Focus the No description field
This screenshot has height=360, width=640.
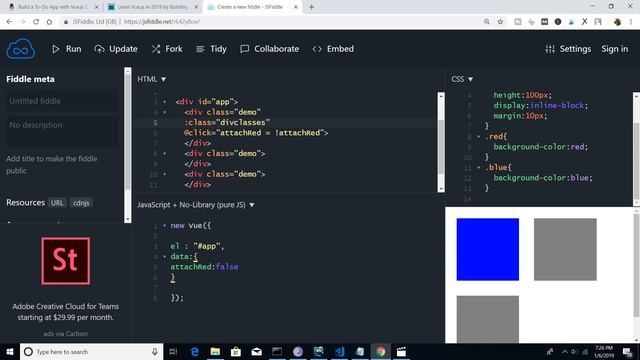click(x=62, y=131)
